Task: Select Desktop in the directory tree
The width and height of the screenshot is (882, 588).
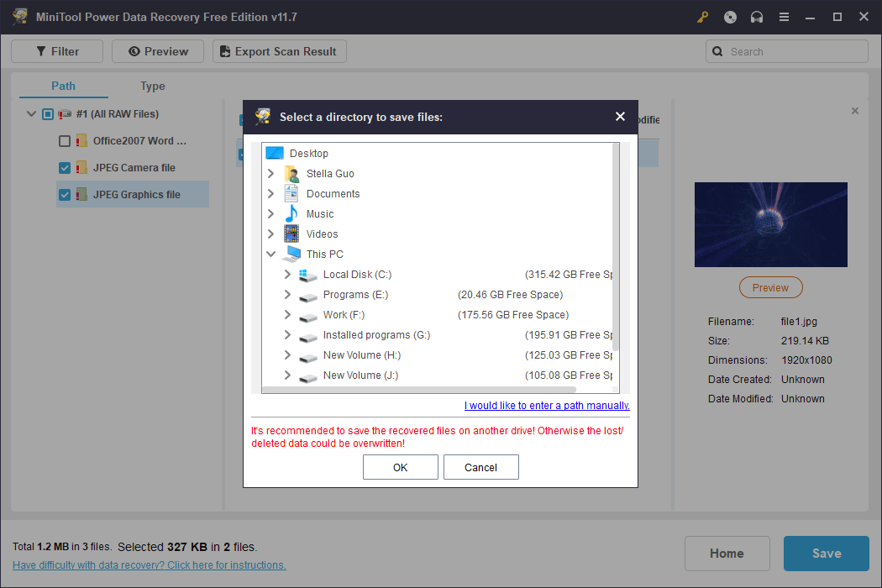Action: pos(309,153)
